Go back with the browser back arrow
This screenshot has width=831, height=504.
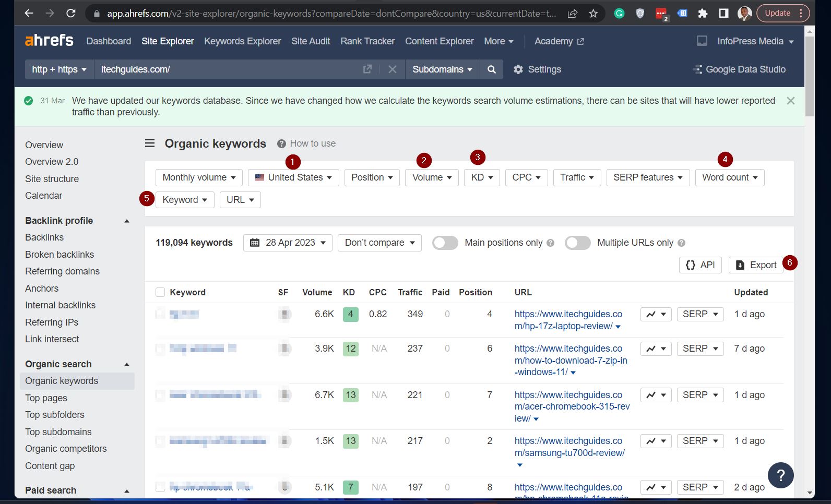pyautogui.click(x=29, y=13)
